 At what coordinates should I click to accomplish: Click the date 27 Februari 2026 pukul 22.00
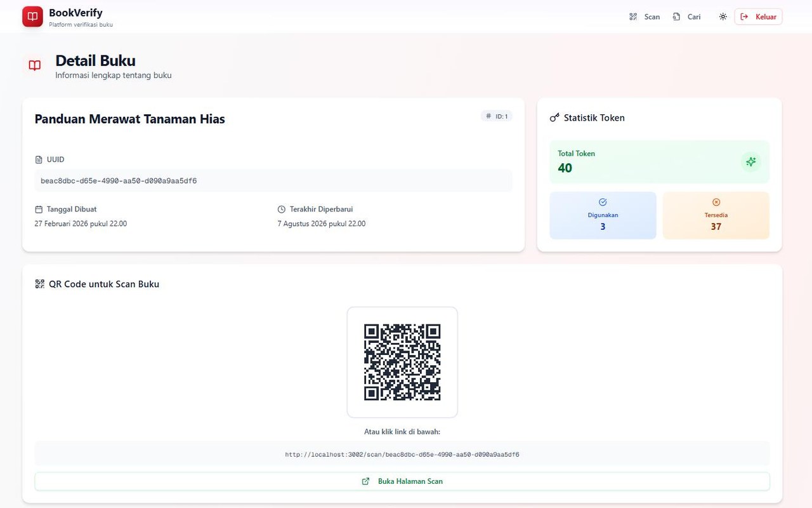[81, 224]
